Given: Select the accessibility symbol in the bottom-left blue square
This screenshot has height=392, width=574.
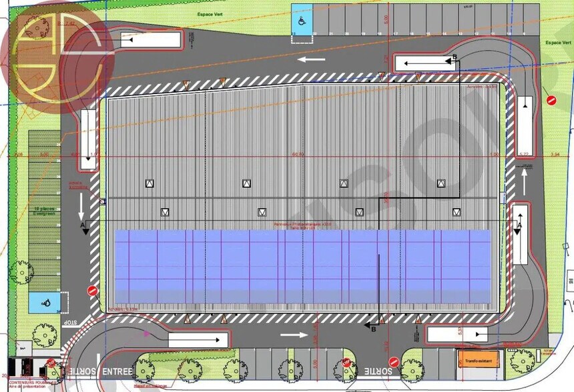Looking at the screenshot, I should click(46, 303).
